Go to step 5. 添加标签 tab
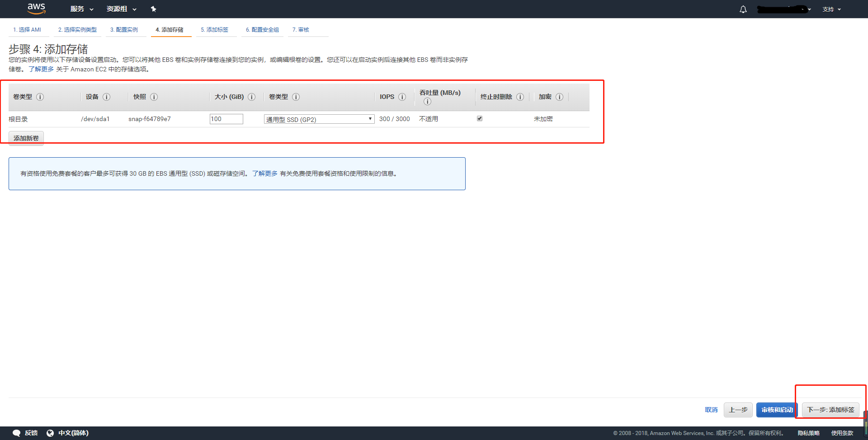Viewport: 868px width, 440px height. coord(215,30)
